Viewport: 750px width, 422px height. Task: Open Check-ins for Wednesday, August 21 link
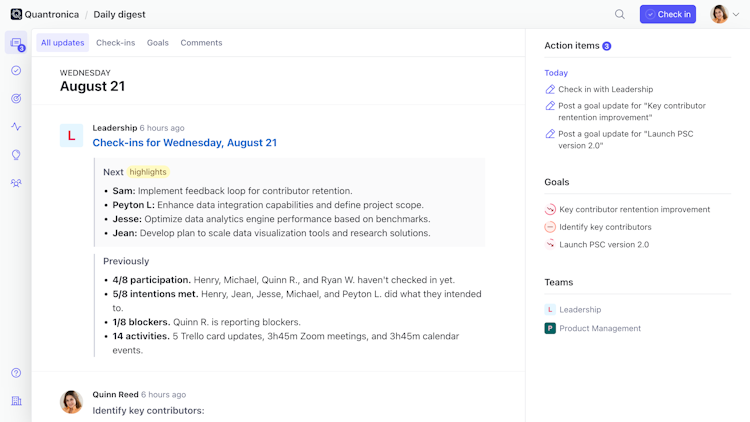click(x=184, y=143)
